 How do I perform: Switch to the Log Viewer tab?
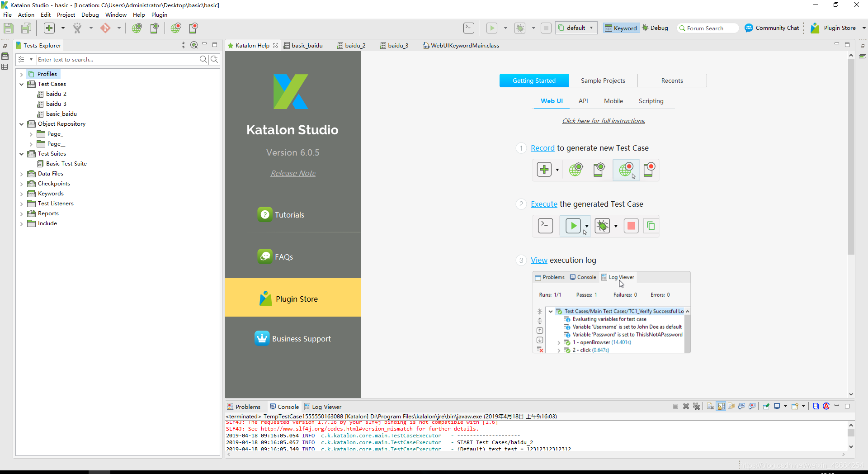tap(323, 407)
